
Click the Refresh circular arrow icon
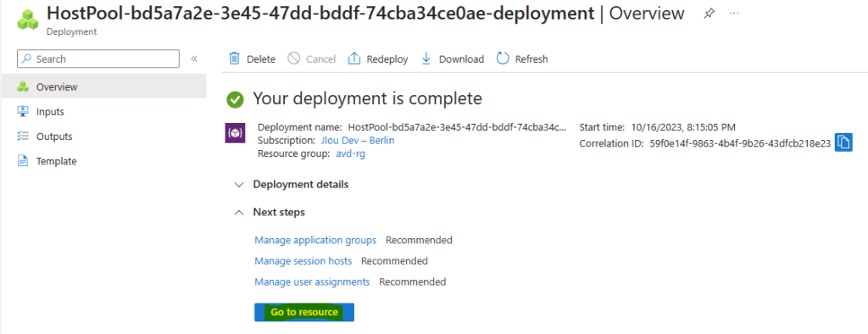(x=503, y=58)
